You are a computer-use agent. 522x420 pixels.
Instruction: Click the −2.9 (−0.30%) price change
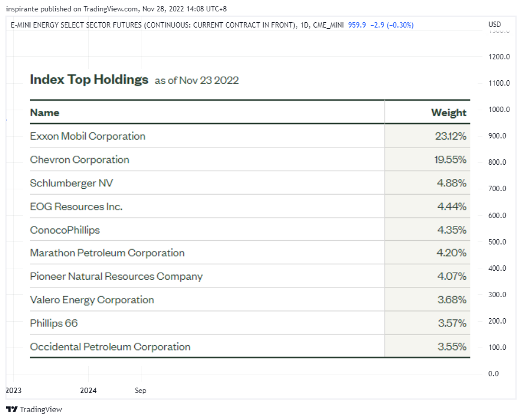pos(392,25)
